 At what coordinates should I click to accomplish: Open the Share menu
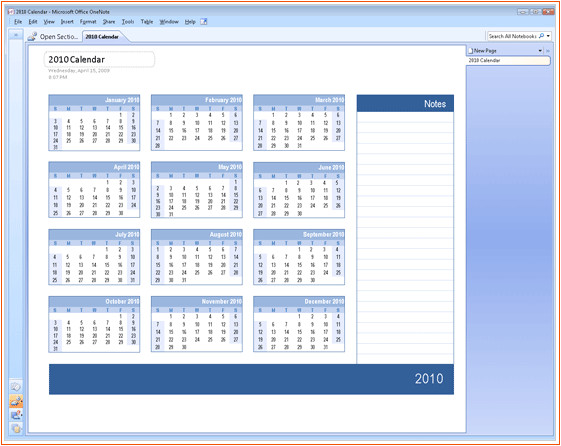109,22
